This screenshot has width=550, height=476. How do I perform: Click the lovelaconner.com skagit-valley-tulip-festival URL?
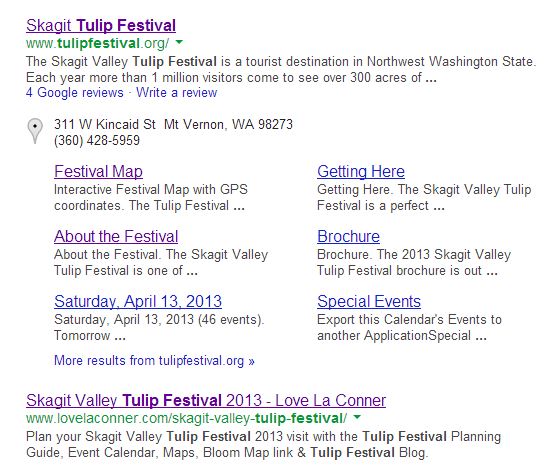tap(186, 418)
